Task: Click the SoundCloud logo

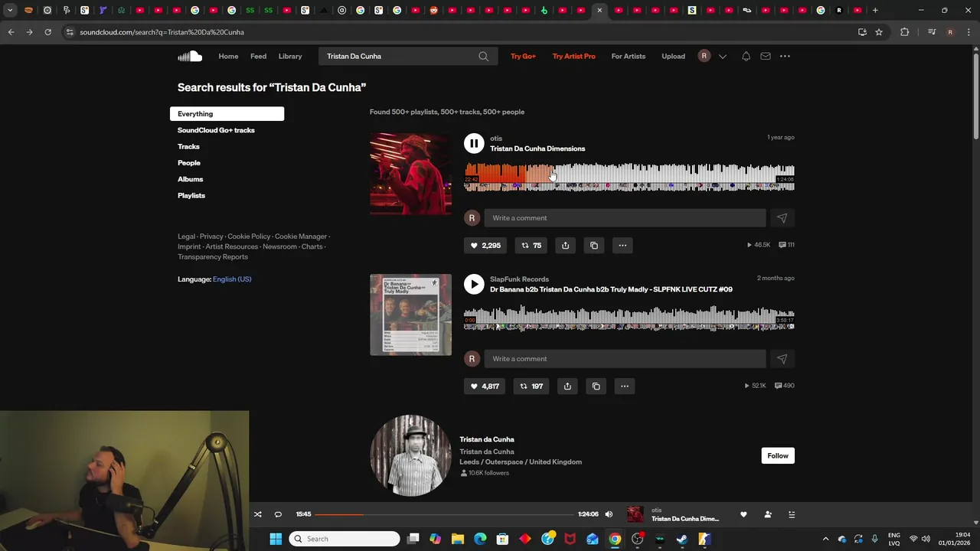Action: (x=190, y=56)
